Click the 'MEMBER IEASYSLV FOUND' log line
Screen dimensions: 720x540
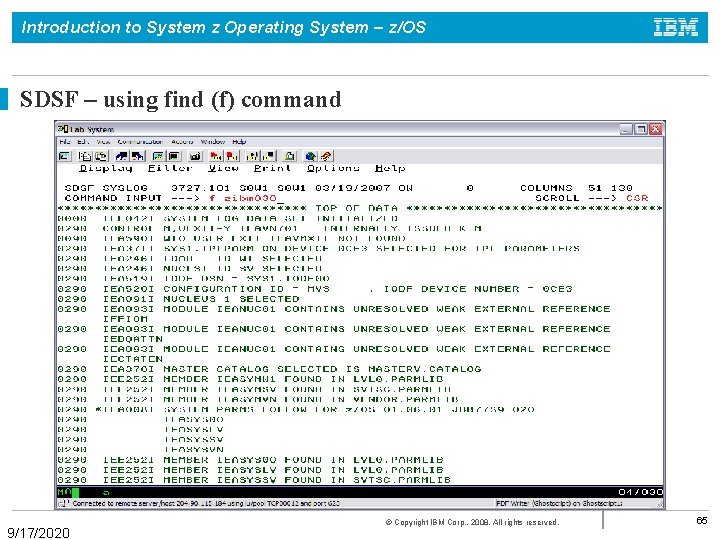[x=251, y=470]
